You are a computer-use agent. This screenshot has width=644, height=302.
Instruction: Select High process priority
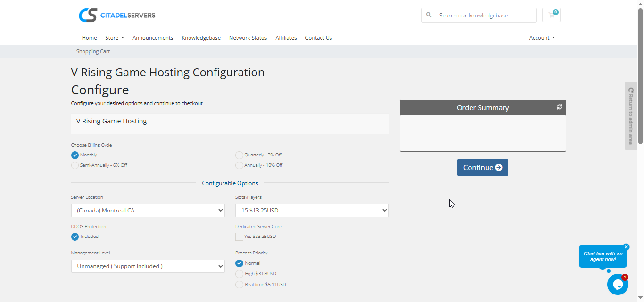pyautogui.click(x=239, y=274)
